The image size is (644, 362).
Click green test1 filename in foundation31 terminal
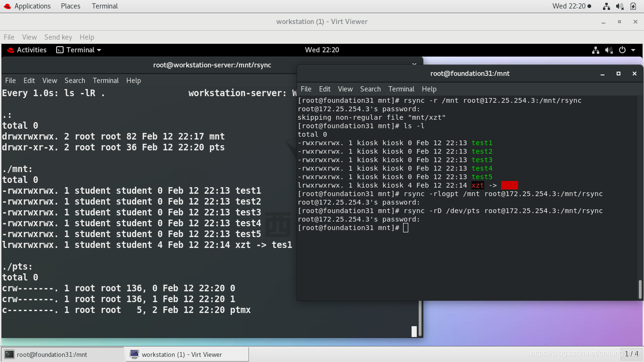tap(482, 143)
